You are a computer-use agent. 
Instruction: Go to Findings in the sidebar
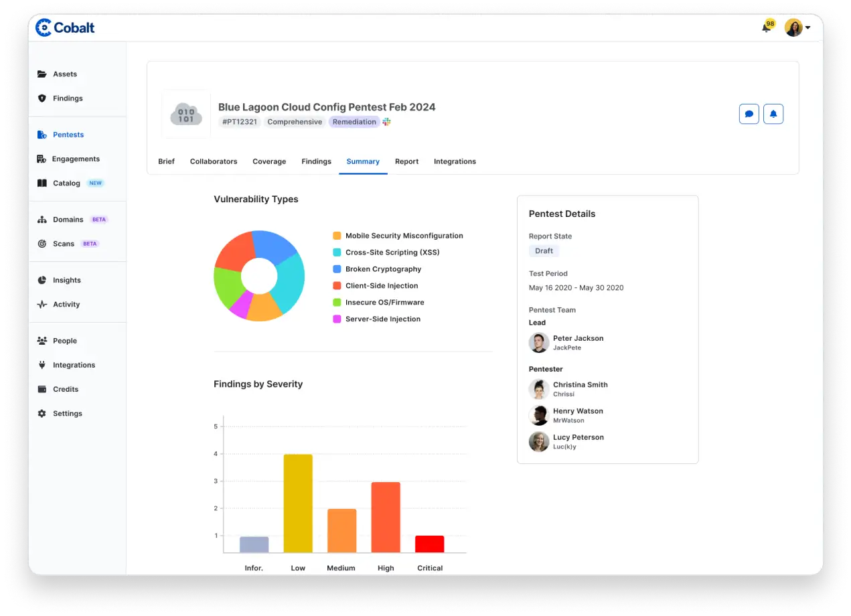pos(68,98)
